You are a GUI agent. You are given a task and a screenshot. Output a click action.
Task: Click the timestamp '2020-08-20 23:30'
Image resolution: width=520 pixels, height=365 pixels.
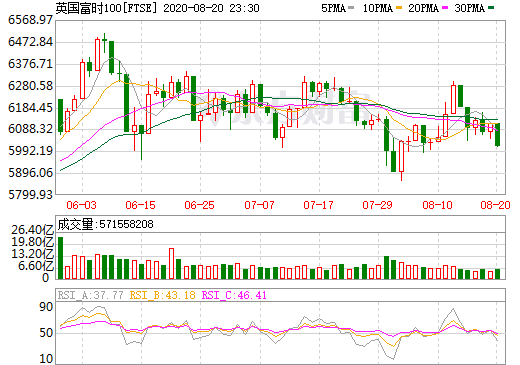click(x=211, y=8)
